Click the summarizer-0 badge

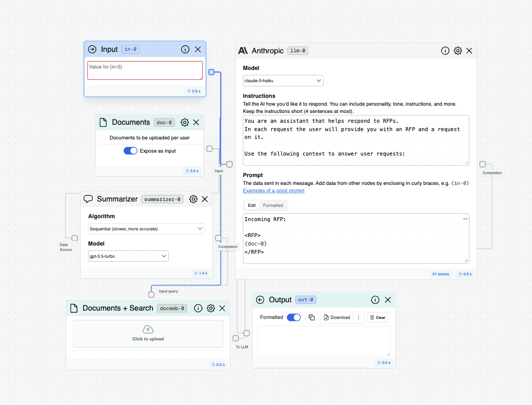(162, 199)
